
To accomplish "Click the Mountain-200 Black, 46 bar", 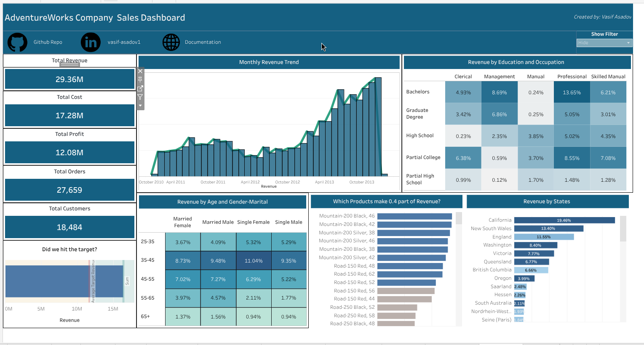I will (414, 216).
